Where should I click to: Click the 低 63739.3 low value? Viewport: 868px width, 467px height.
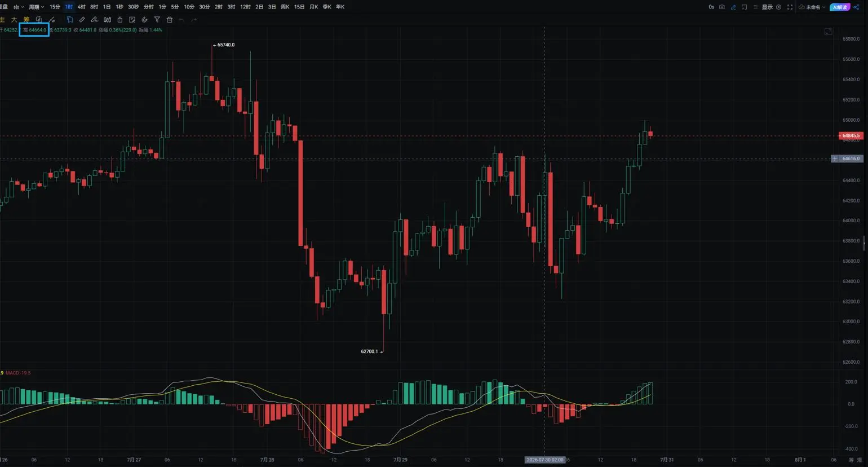[60, 30]
